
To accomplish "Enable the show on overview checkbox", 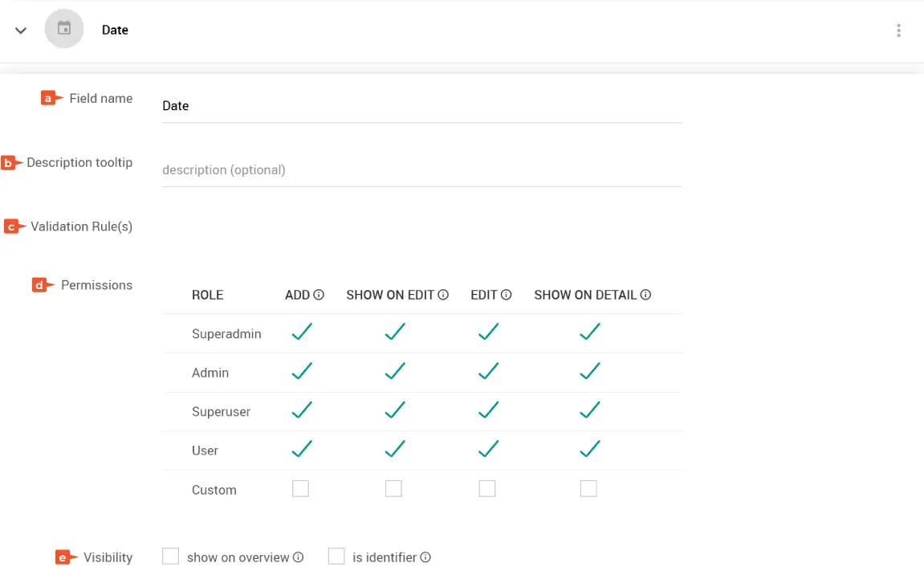I will (x=170, y=557).
